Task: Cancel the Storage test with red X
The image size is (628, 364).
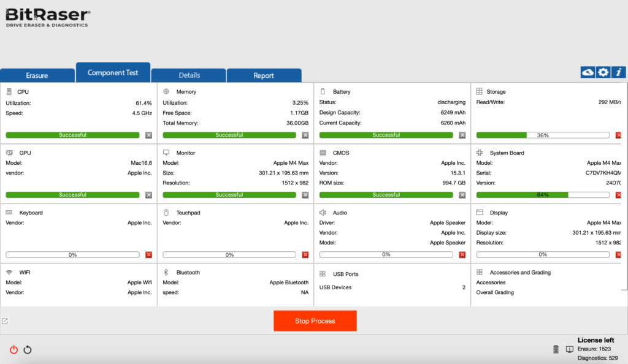Action: pos(618,135)
